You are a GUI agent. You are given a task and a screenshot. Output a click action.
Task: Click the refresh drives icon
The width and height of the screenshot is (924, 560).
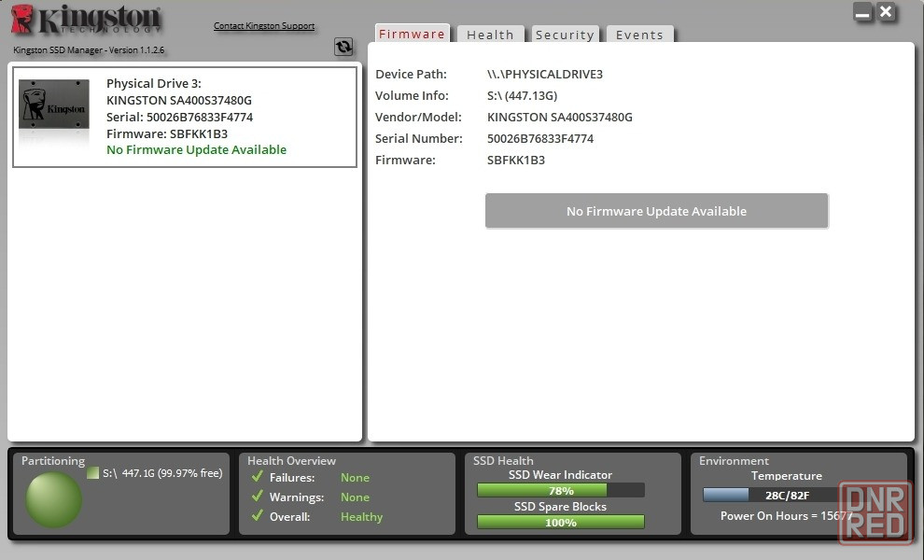click(343, 47)
